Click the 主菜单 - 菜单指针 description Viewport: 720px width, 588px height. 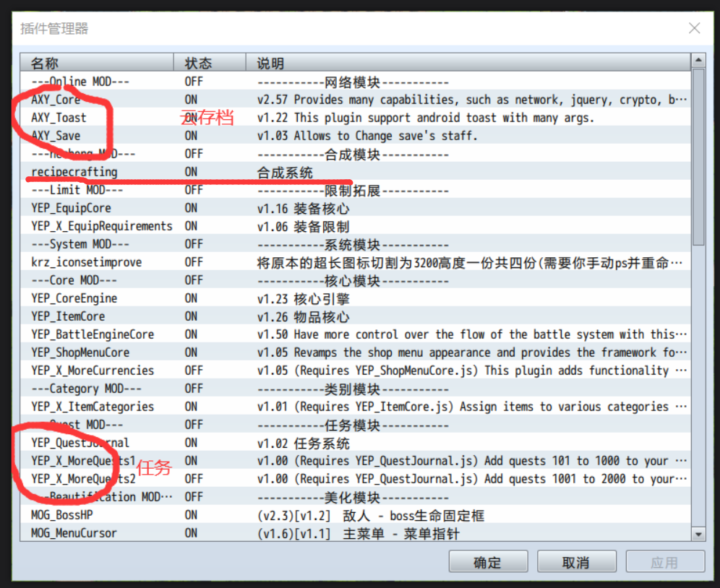(x=358, y=534)
